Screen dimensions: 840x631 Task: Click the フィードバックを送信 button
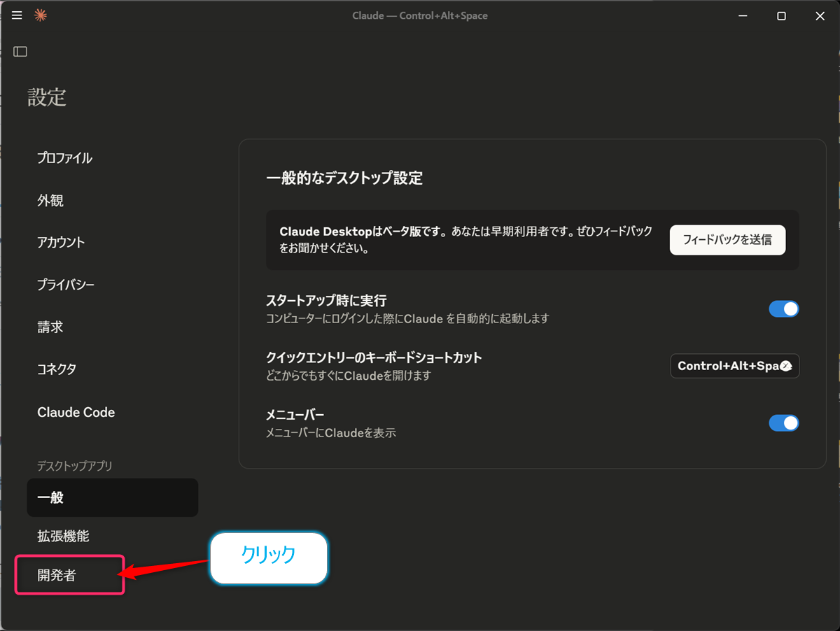(727, 240)
